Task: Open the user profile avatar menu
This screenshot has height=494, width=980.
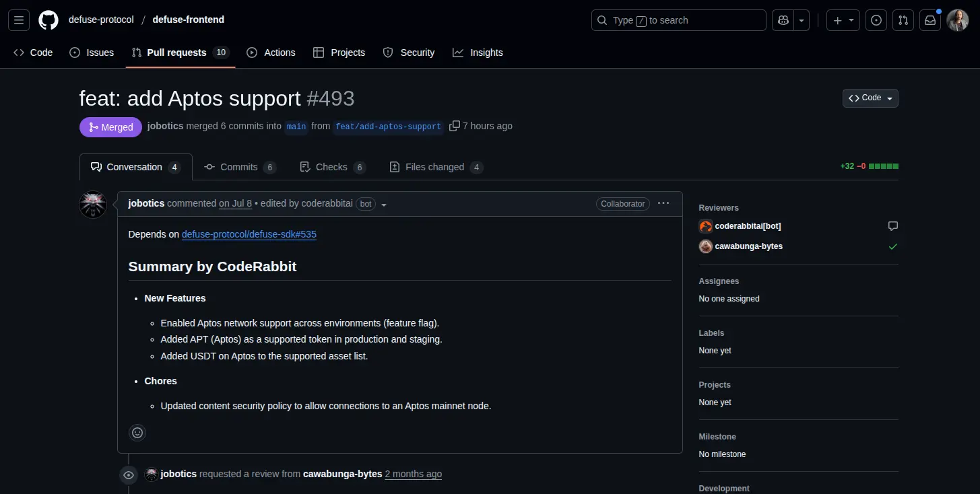Action: 958,20
